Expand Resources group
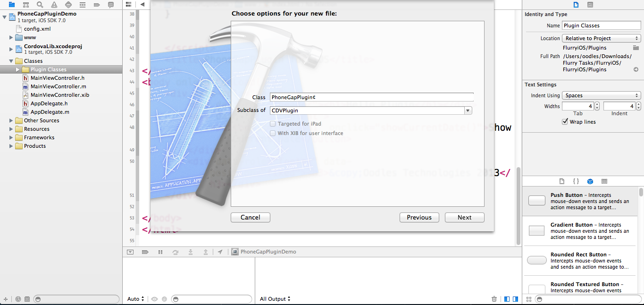Screen dimensions: 644x305 11,129
